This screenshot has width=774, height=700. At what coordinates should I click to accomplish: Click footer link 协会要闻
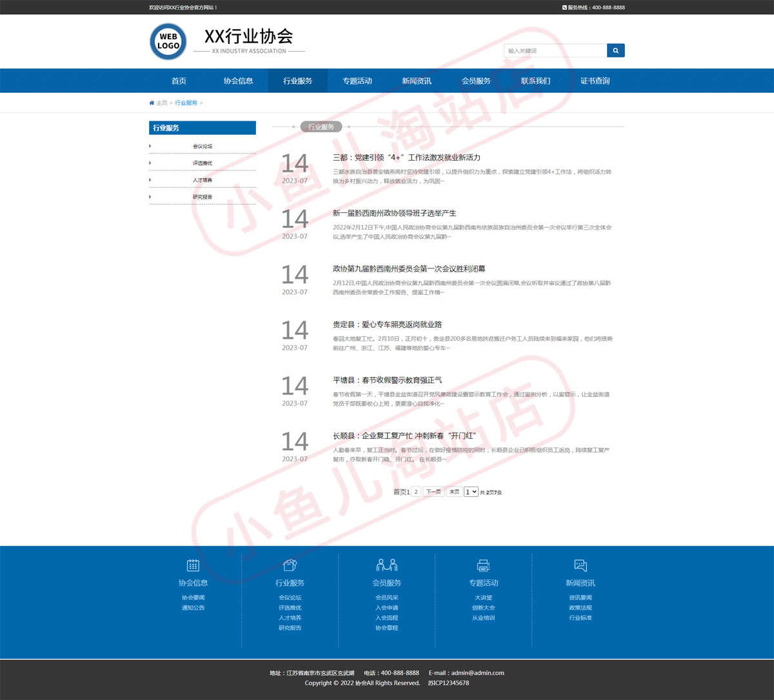click(x=193, y=597)
